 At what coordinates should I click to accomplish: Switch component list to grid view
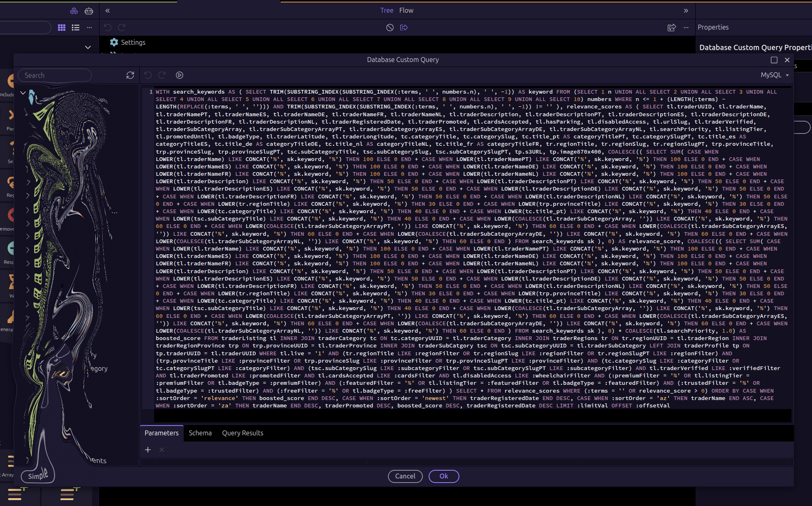point(62,28)
